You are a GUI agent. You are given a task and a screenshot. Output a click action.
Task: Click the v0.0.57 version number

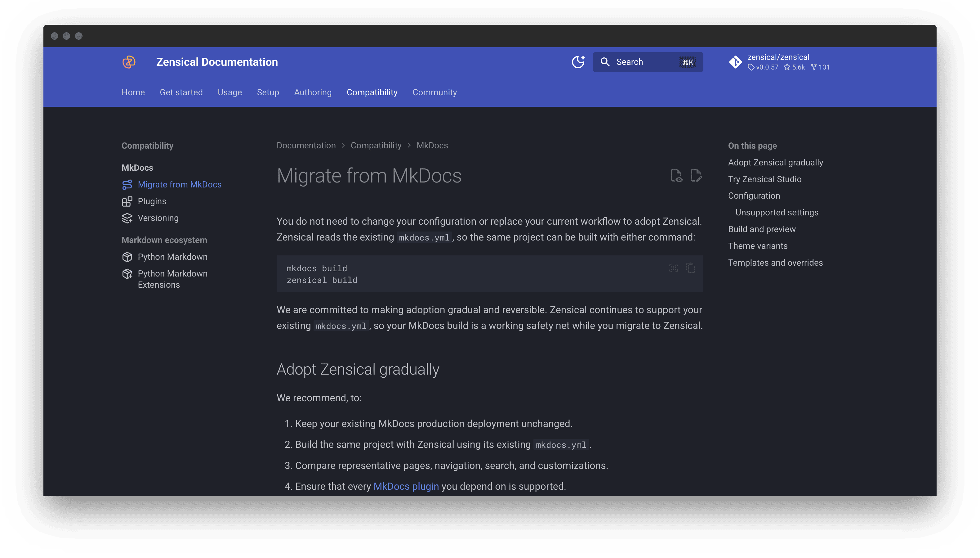767,67
